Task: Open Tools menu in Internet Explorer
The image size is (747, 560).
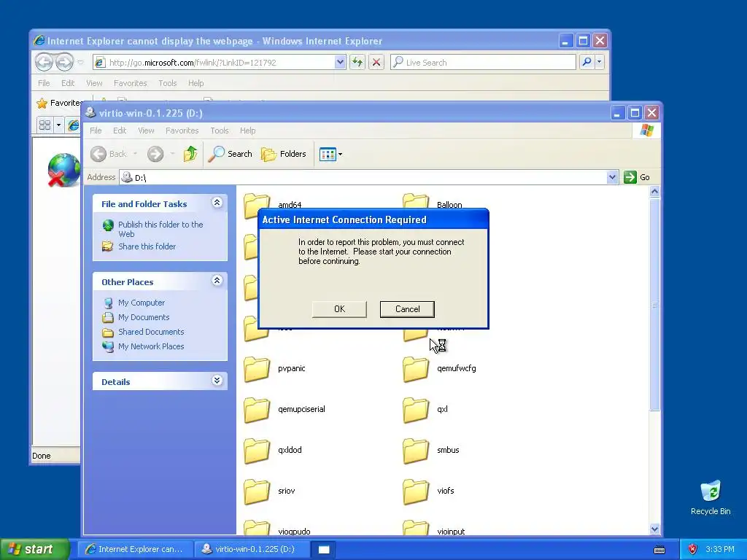Action: 168,83
